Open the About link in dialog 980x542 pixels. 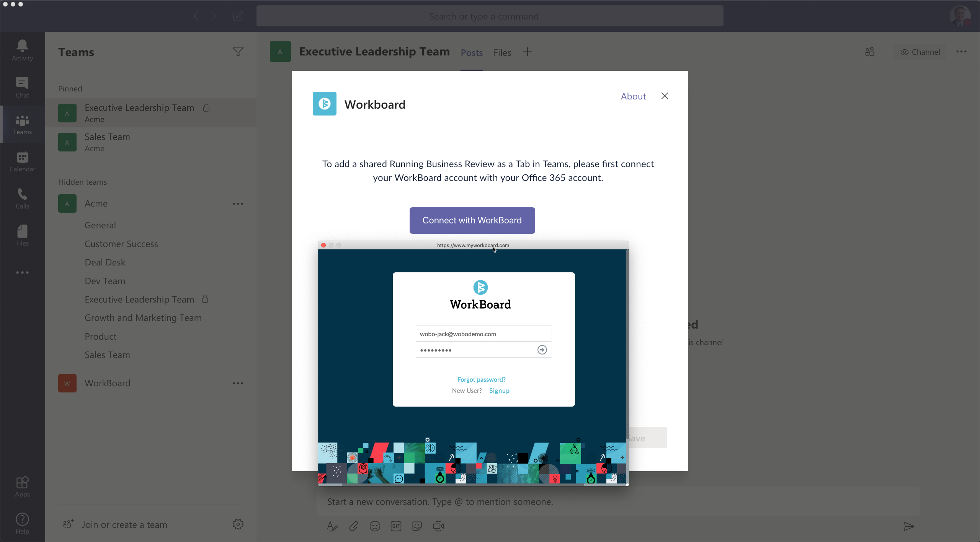pos(633,96)
